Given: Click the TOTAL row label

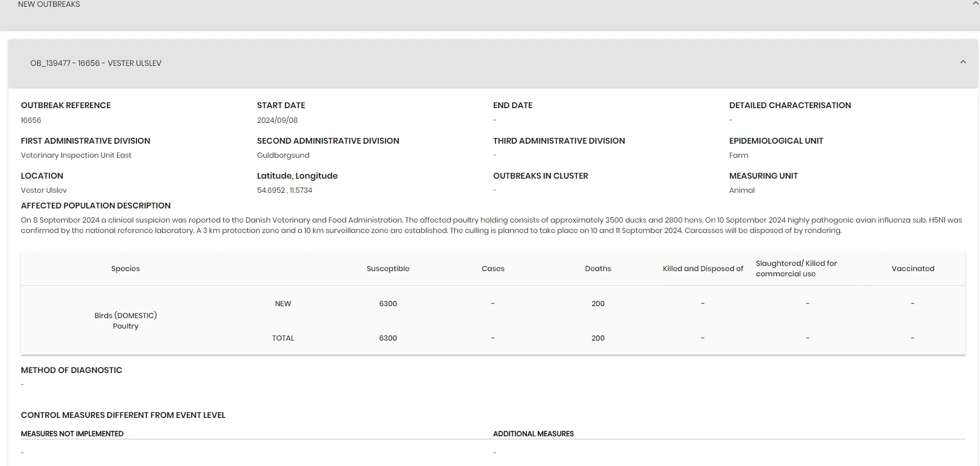Looking at the screenshot, I should 283,338.
